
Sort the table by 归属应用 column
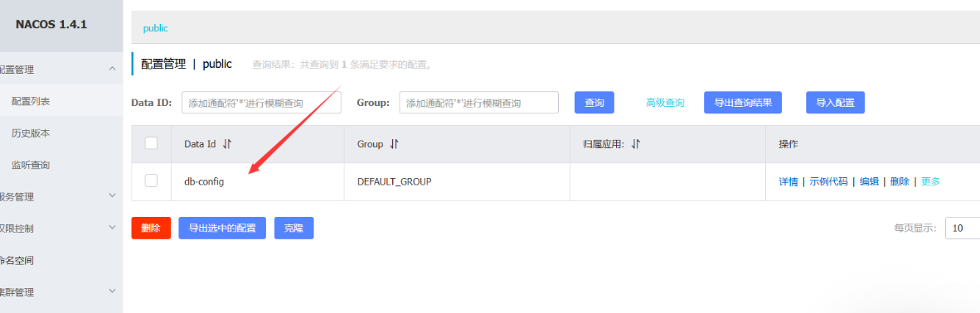[636, 144]
